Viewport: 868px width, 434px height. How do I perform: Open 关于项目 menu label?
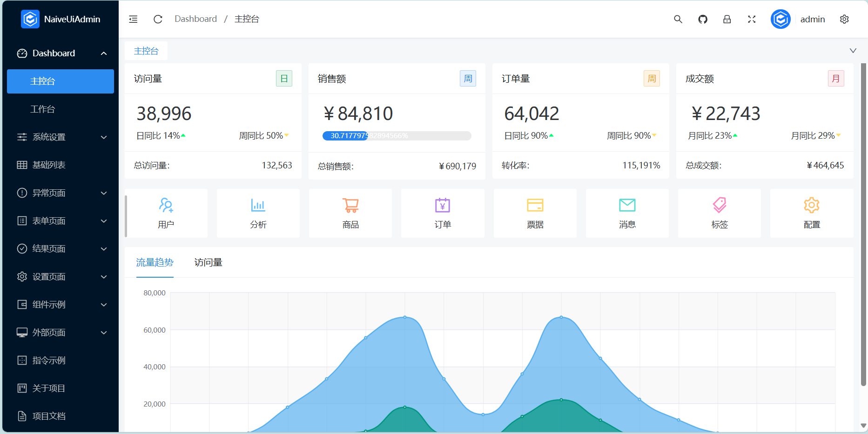pyautogui.click(x=49, y=388)
